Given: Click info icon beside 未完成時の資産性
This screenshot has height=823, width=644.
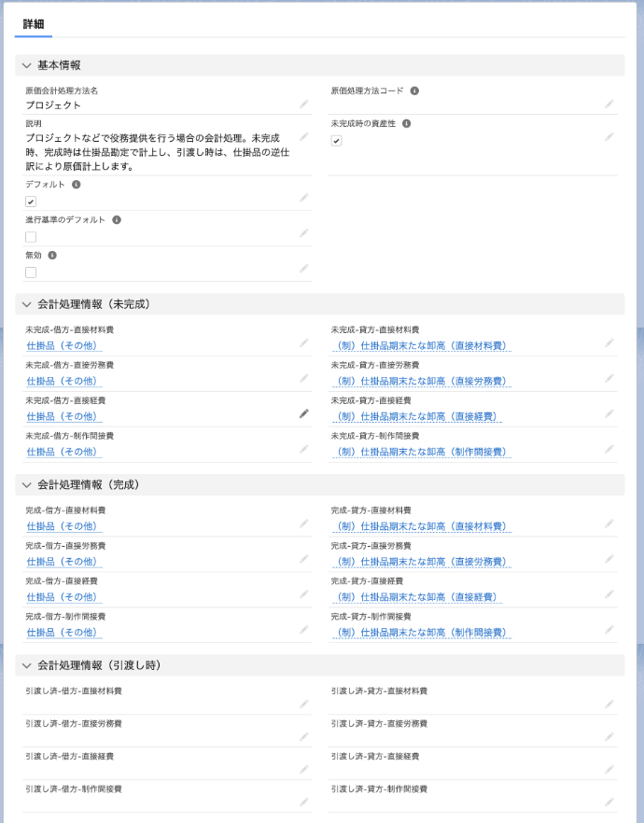Looking at the screenshot, I should (x=407, y=123).
